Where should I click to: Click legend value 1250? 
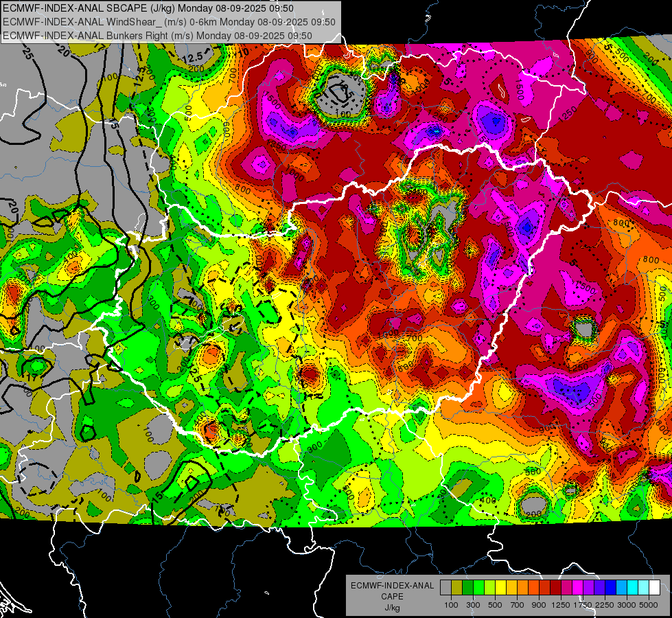[561, 605]
